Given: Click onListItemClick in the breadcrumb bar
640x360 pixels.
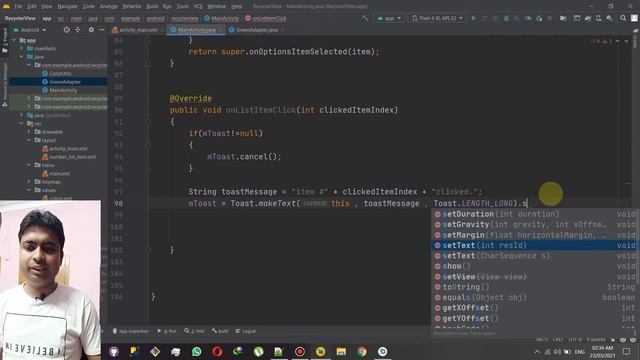Looking at the screenshot, I should (x=266, y=18).
